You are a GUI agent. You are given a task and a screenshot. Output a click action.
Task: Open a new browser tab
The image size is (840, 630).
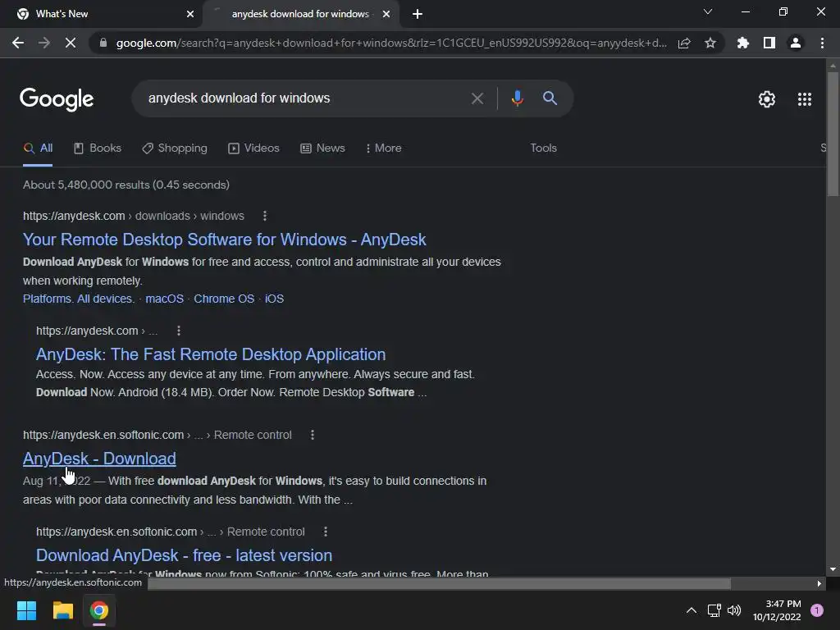click(418, 14)
